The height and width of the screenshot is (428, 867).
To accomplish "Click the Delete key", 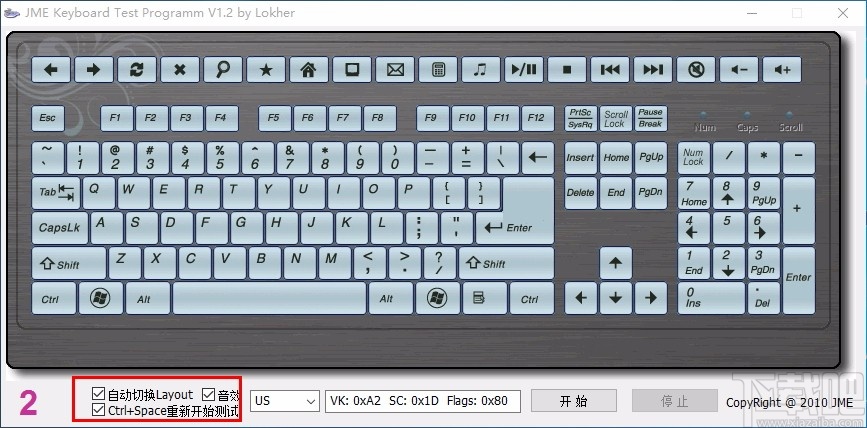I will coord(580,193).
